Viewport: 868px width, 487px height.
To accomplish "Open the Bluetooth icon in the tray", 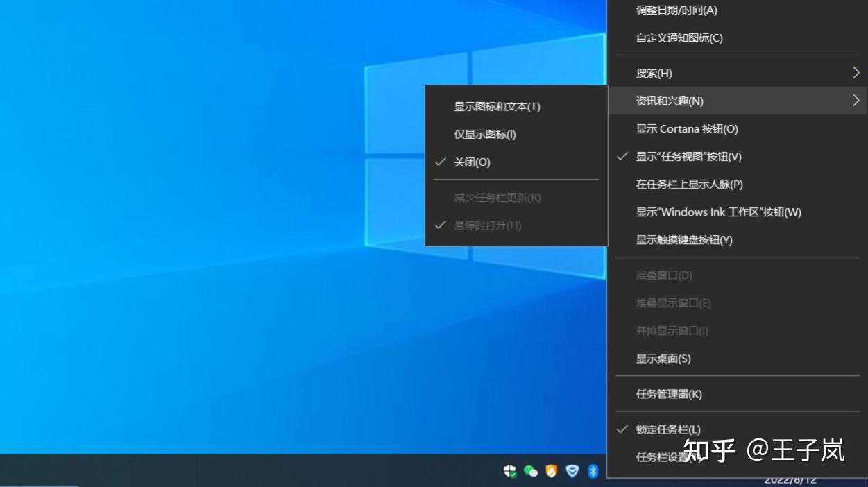I will point(593,472).
